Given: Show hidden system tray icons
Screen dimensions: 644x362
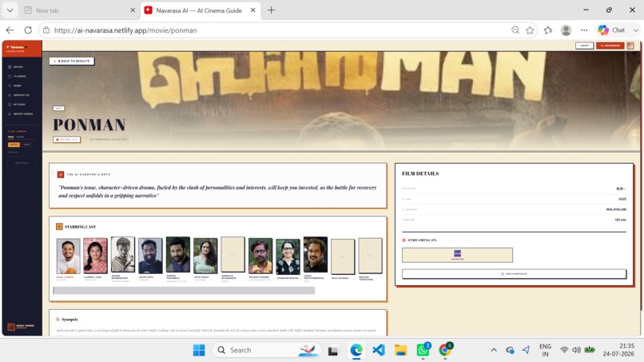Looking at the screenshot, I should point(494,350).
